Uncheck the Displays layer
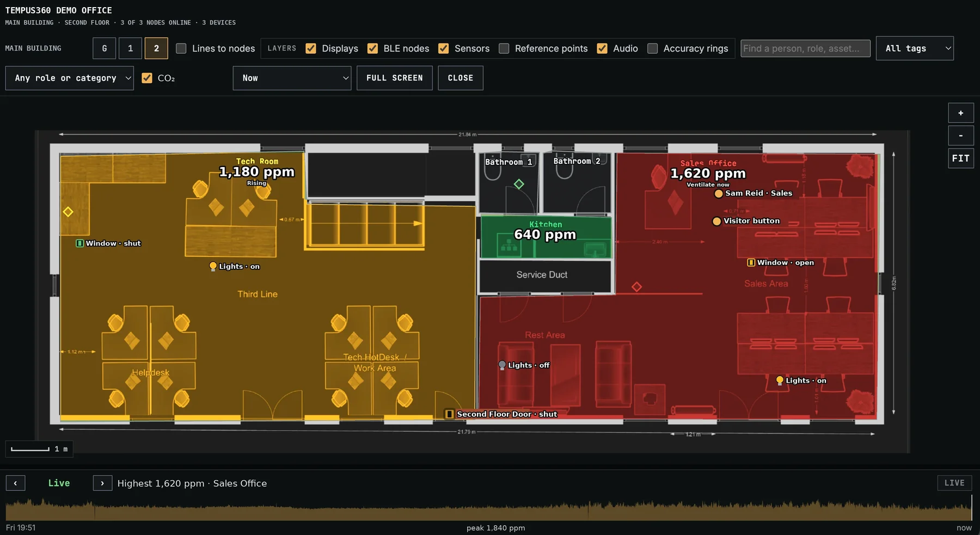The width and height of the screenshot is (980, 535). [311, 48]
